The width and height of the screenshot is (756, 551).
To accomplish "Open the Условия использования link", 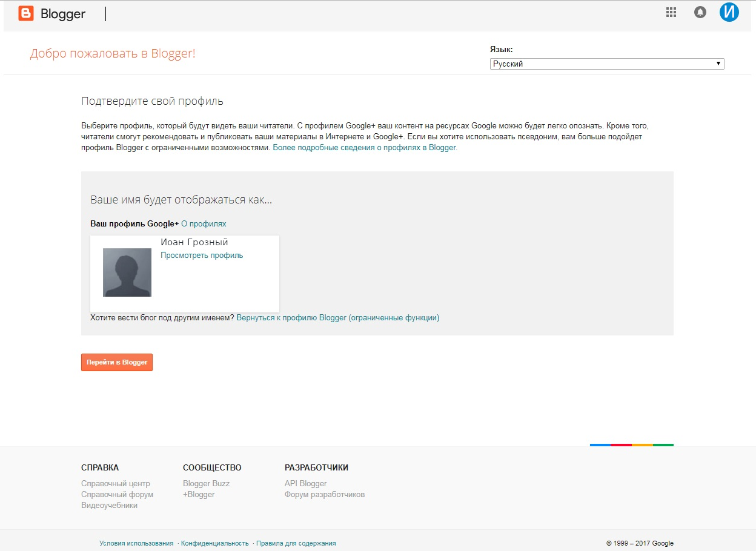I will click(x=136, y=544).
